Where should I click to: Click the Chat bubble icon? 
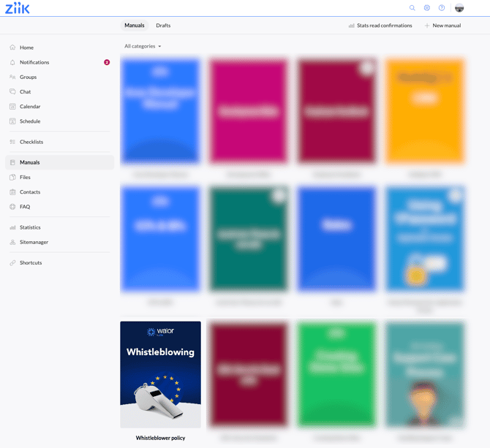(x=12, y=91)
